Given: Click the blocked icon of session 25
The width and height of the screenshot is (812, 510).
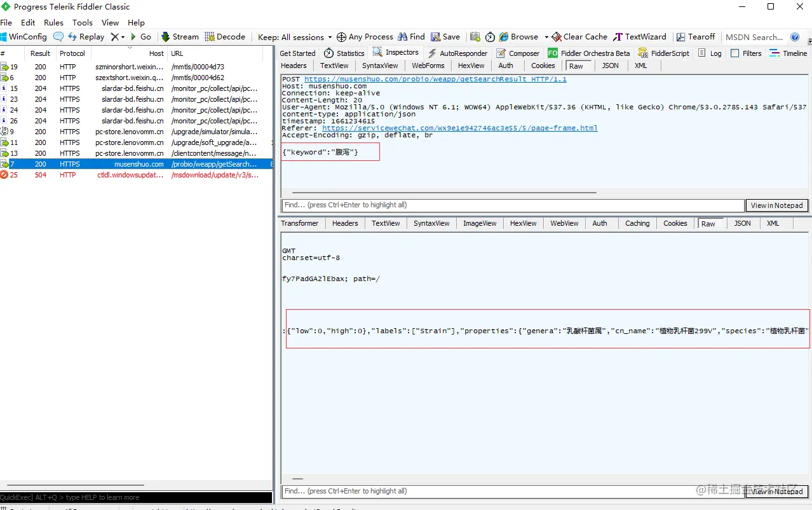Looking at the screenshot, I should pos(4,175).
